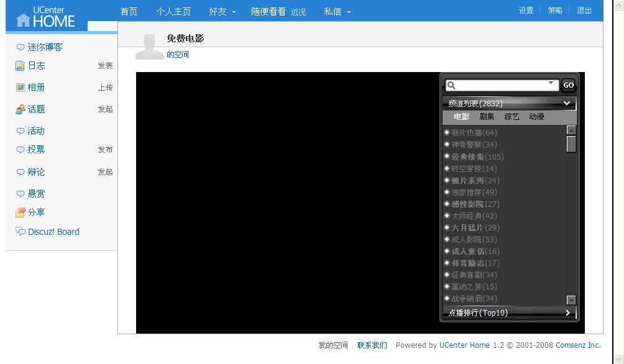This screenshot has height=364, width=624.
Task: Click 发起 next to 话题
Action: [106, 109]
